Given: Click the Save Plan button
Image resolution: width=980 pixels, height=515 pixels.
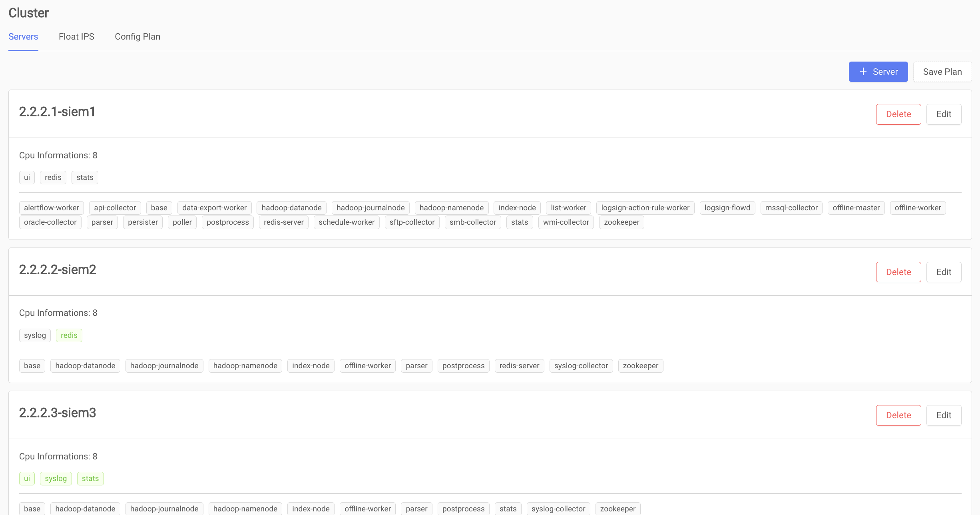Looking at the screenshot, I should (942, 72).
